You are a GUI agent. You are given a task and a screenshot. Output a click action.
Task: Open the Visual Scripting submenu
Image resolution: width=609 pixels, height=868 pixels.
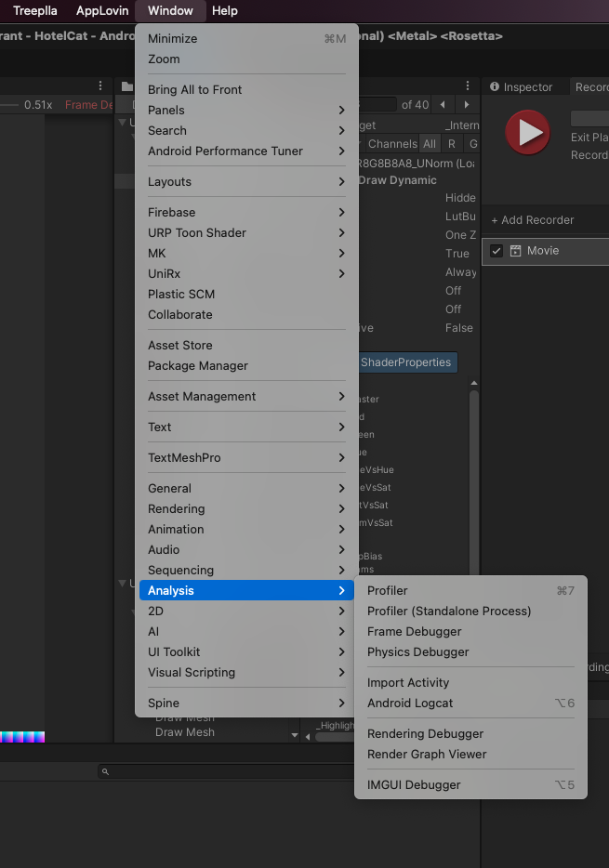pyautogui.click(x=246, y=673)
